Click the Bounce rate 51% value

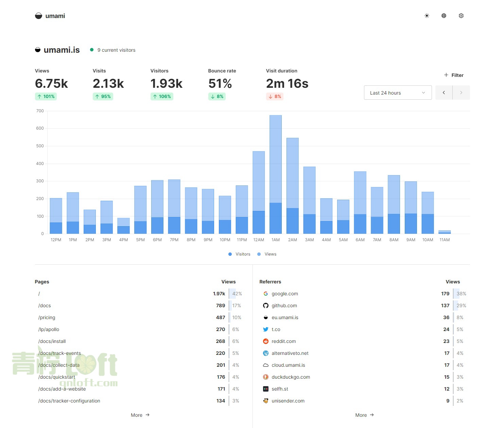click(220, 83)
